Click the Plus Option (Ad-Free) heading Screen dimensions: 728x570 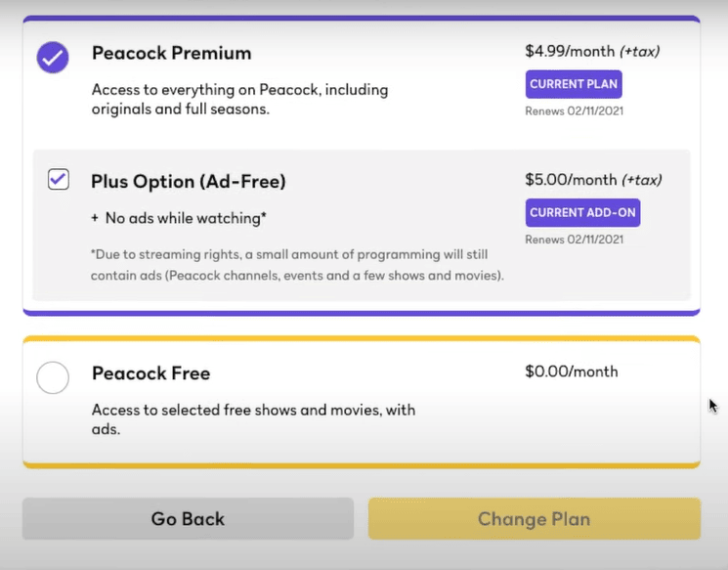188,181
